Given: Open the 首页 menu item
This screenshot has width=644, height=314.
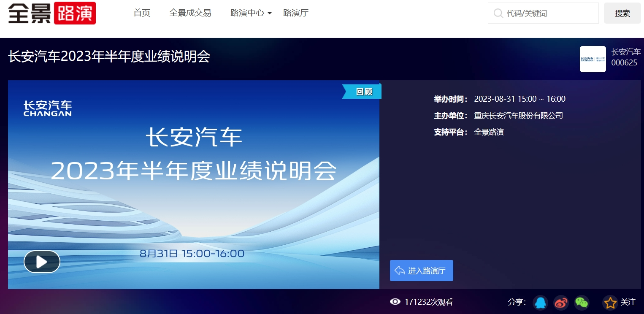Looking at the screenshot, I should click(142, 13).
